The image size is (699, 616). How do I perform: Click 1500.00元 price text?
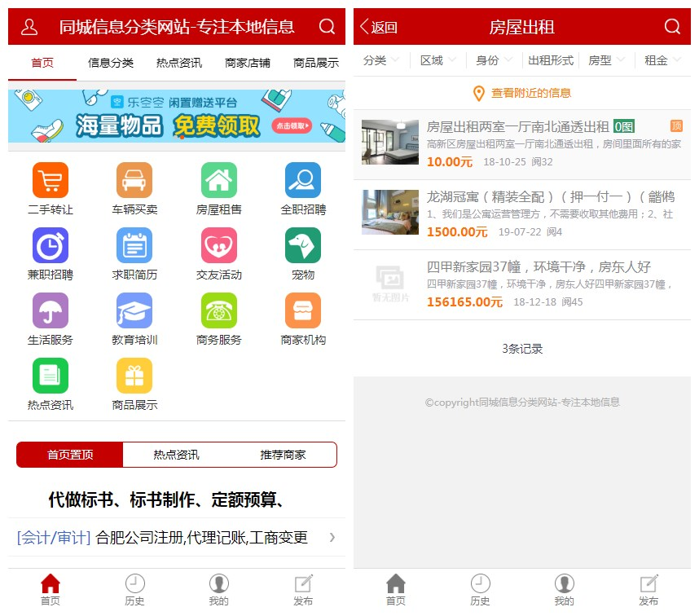(457, 231)
